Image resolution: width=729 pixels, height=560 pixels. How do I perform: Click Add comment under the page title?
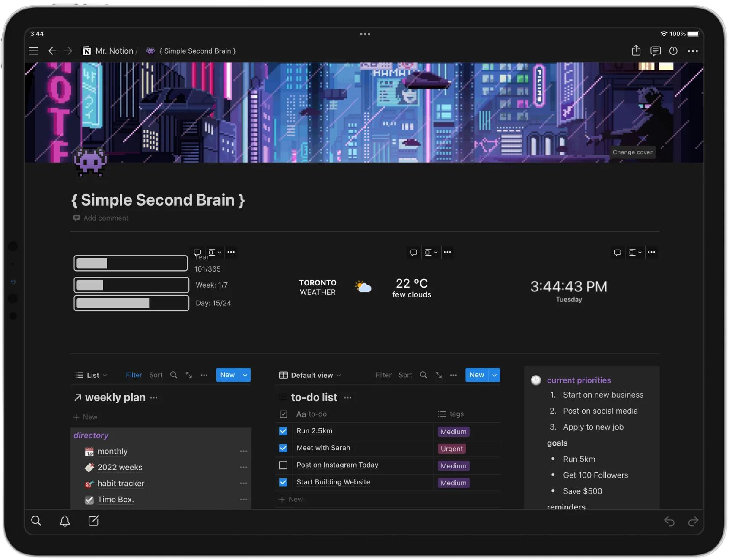[105, 218]
